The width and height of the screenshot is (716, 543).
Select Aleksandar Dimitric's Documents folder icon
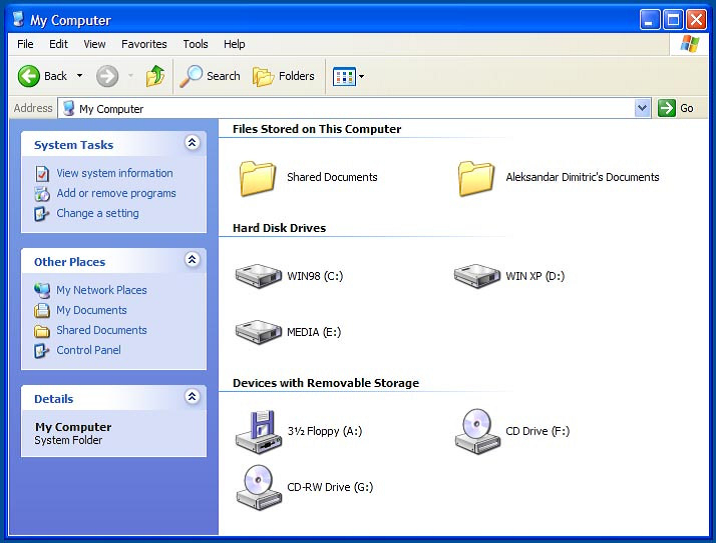[476, 179]
